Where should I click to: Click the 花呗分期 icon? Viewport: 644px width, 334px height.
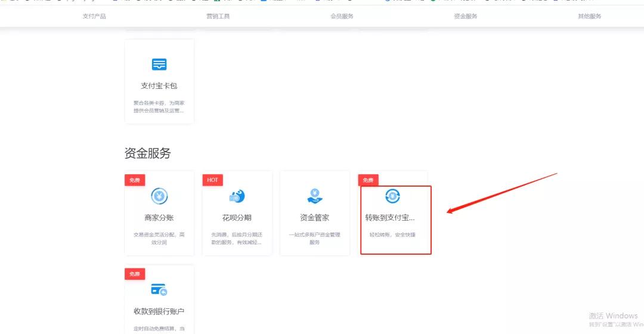pos(237,196)
